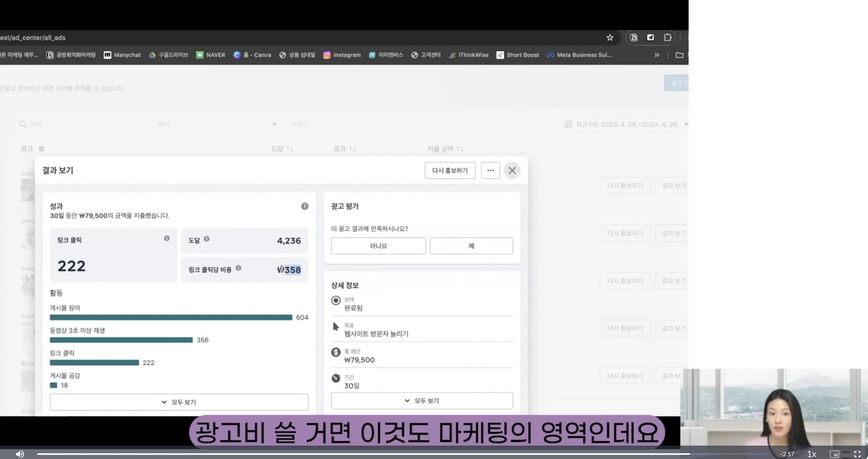
Task: Open the 공방최적화마케팅 bookmark
Action: [x=71, y=55]
